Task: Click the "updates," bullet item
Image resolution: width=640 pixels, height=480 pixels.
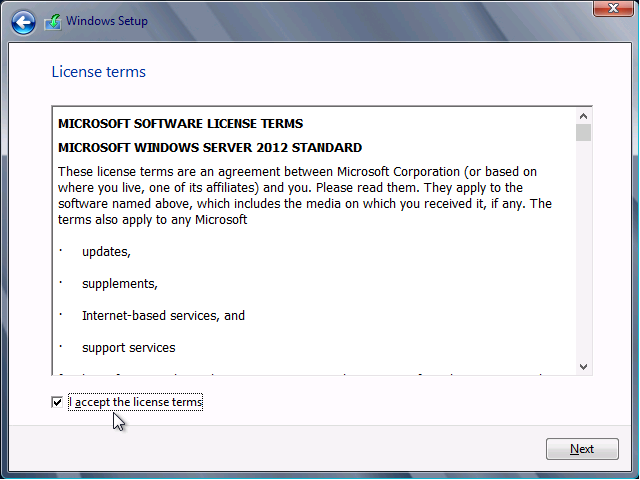Action: tap(106, 251)
